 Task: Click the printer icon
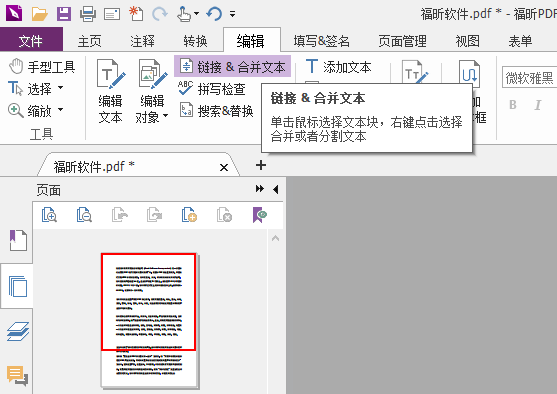[88, 14]
